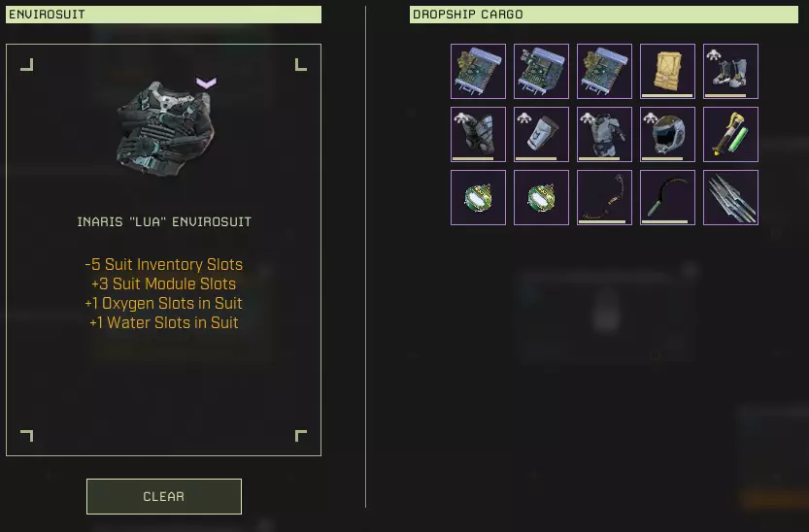This screenshot has width=809, height=532.
Task: Pick the metal arrow bundle
Action: [730, 197]
